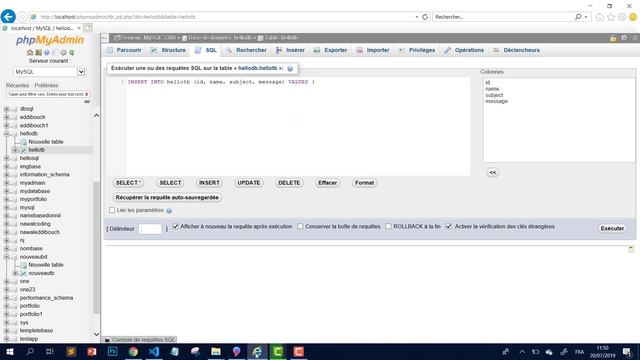This screenshot has height=360, width=640.
Task: Click the Windows Start button
Action: tap(9, 351)
